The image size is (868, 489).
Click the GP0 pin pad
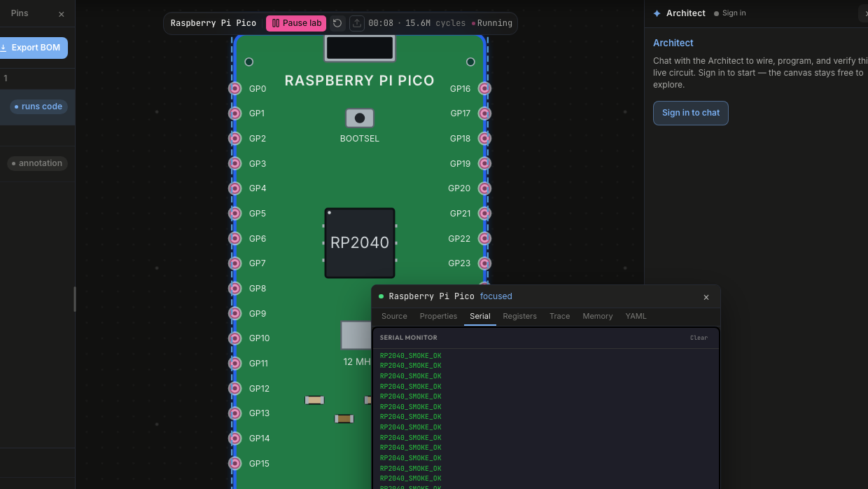(235, 88)
